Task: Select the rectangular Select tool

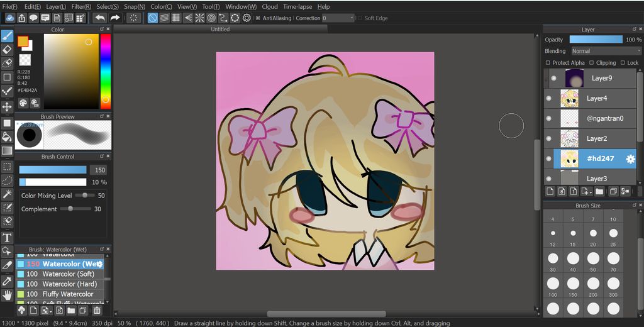Action: click(x=7, y=167)
